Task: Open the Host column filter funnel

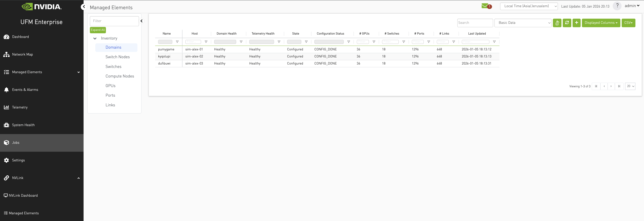Action: click(206, 42)
